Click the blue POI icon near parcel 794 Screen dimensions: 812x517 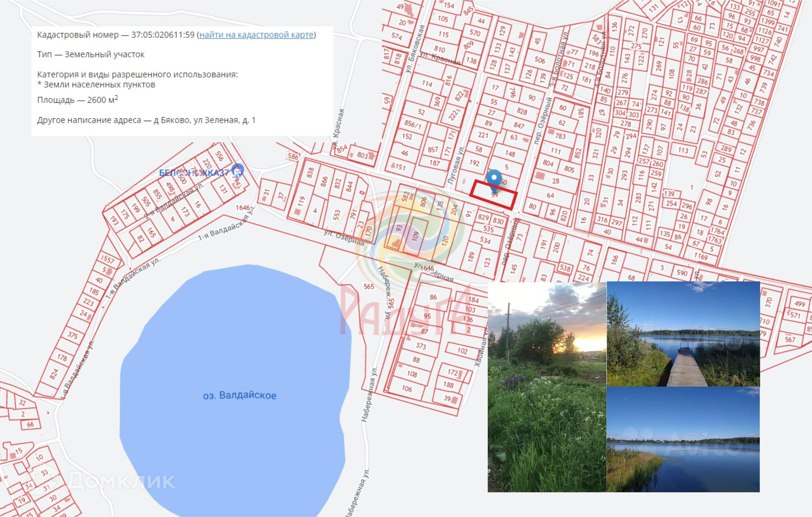[238, 170]
